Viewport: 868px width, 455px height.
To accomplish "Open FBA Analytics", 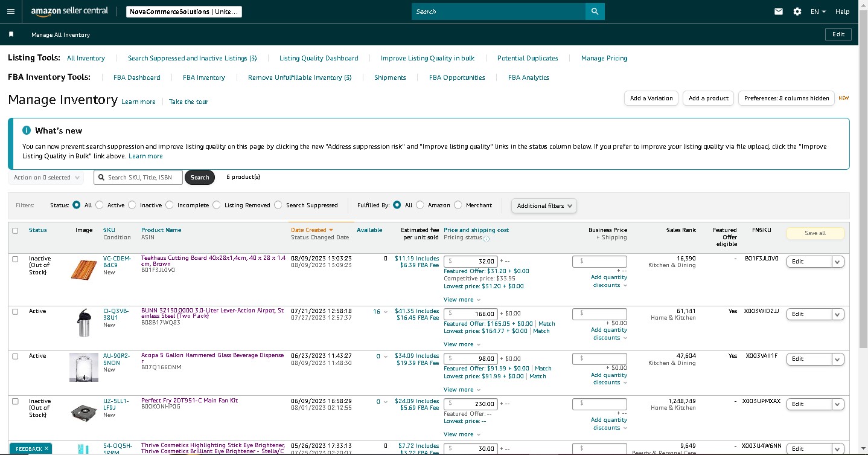I will [529, 77].
